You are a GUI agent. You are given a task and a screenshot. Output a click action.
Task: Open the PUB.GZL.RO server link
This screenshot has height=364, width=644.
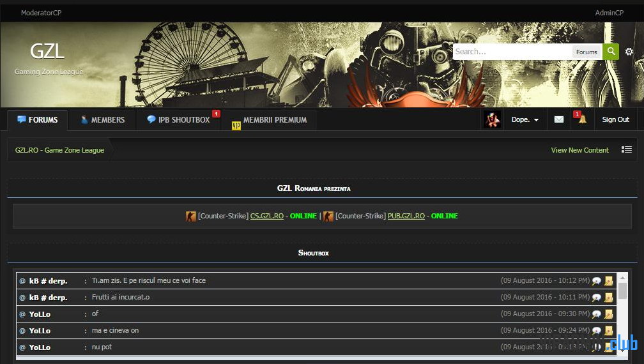pos(406,216)
